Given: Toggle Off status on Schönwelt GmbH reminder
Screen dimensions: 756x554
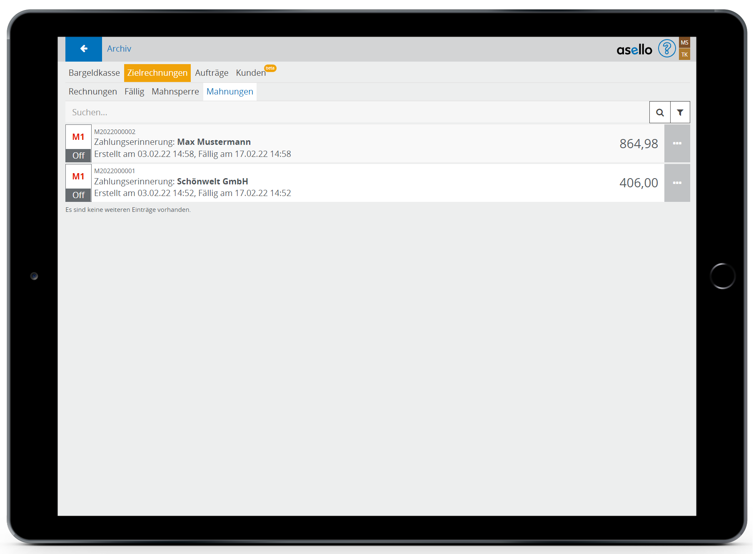Looking at the screenshot, I should click(78, 195).
